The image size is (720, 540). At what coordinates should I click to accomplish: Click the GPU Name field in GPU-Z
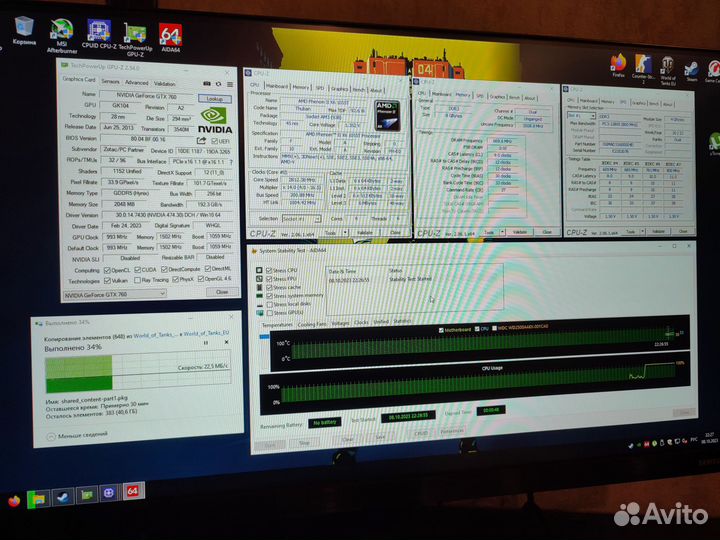click(x=147, y=96)
